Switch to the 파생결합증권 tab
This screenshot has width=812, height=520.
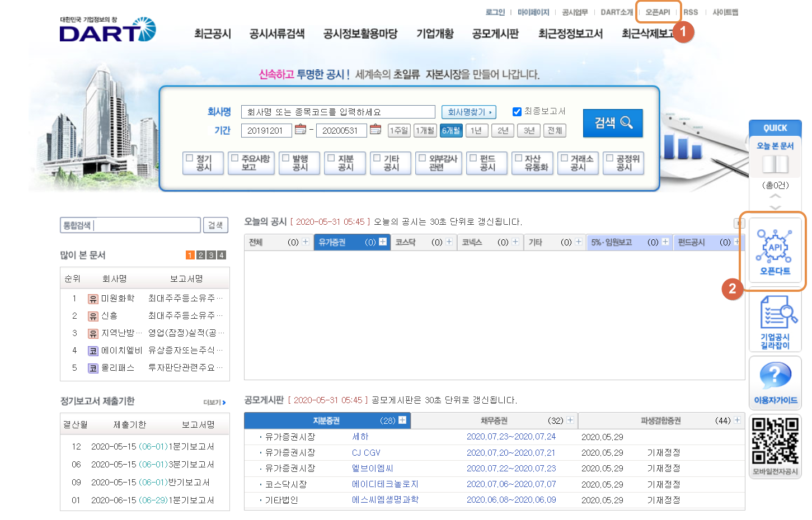pyautogui.click(x=661, y=420)
